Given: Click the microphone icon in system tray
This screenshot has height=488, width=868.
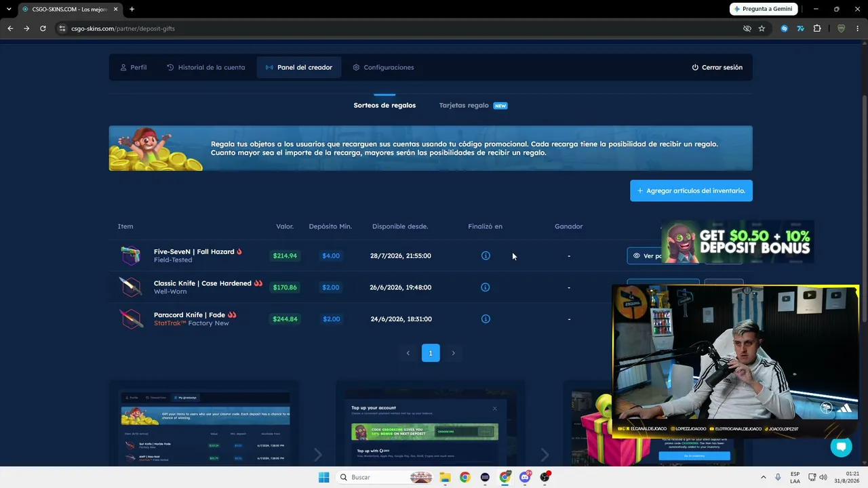Looking at the screenshot, I should pos(778,477).
